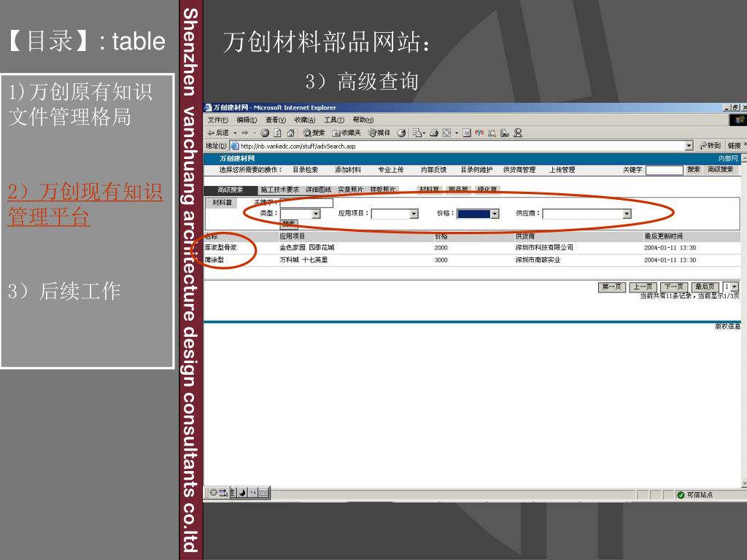The height and width of the screenshot is (560, 747).
Task: Click the Messenger person icon in toolbar
Action: pos(518,133)
